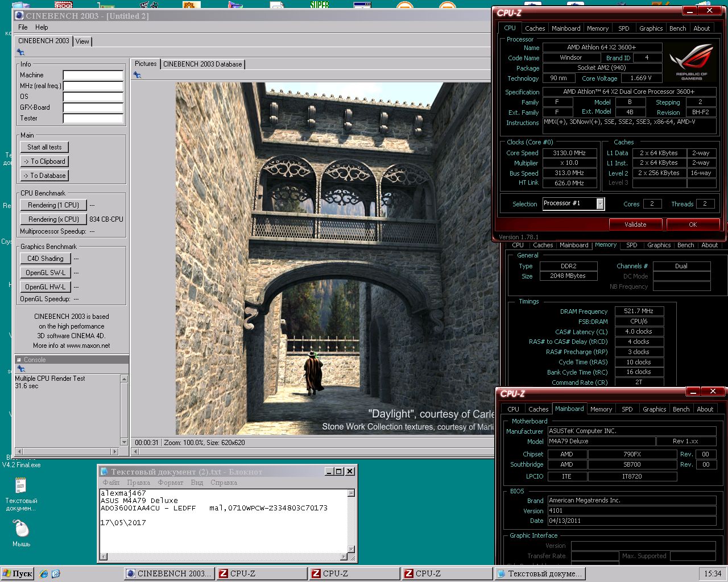Click the CINEBENCH 2003 taskbar button
Viewport: 728px width, 582px height.
click(169, 573)
